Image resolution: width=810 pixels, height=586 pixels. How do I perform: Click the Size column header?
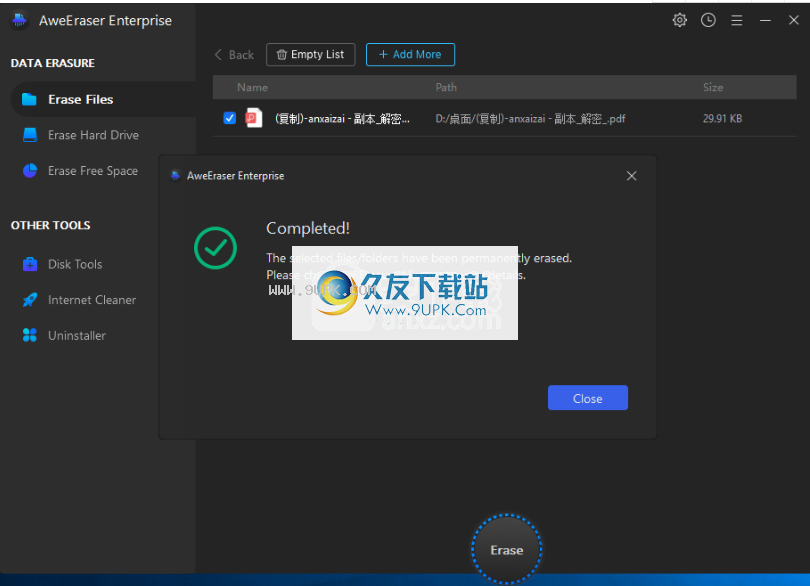coord(713,87)
